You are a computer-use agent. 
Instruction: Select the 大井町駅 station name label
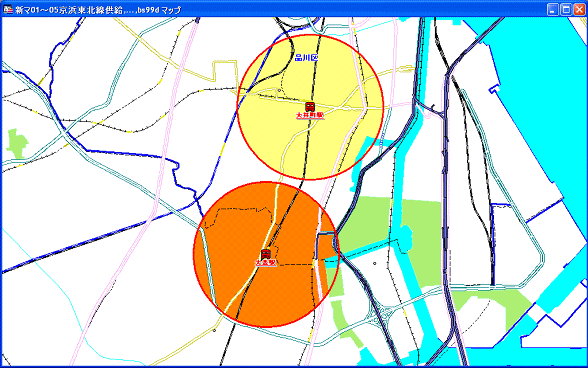pyautogui.click(x=310, y=115)
